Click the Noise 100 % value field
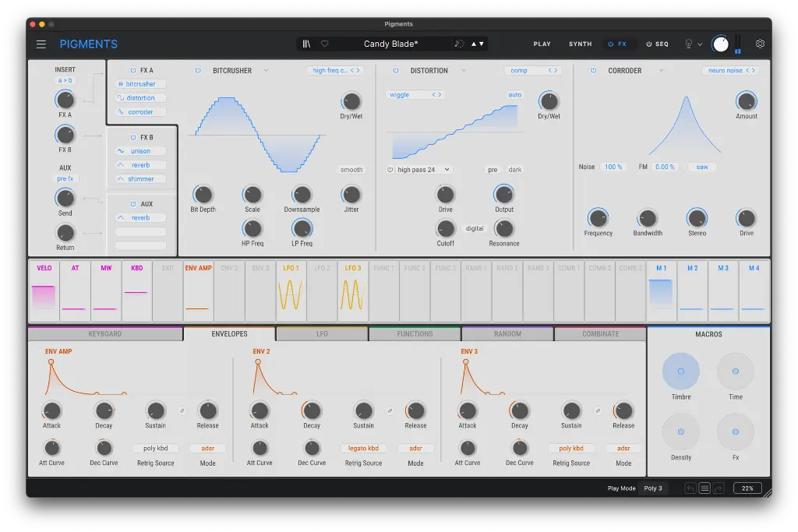The image size is (798, 532). click(613, 167)
